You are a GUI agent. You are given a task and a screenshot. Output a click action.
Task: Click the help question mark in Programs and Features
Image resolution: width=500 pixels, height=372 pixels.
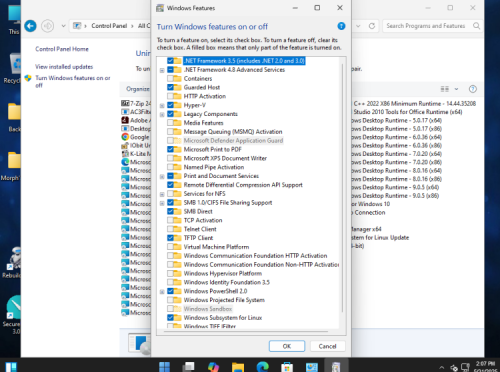point(473,89)
